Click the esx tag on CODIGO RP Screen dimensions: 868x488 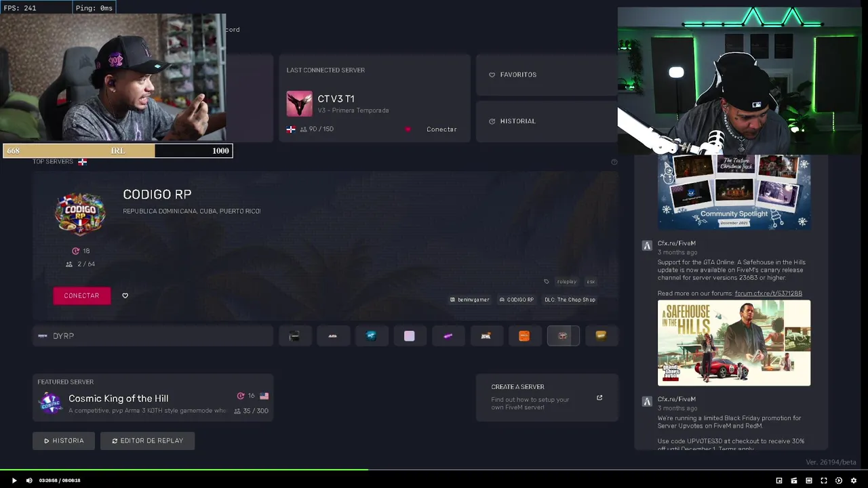(591, 282)
